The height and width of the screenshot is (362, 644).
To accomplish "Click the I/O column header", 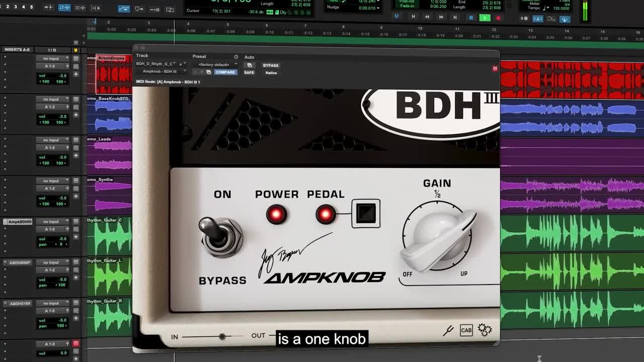I will (52, 50).
